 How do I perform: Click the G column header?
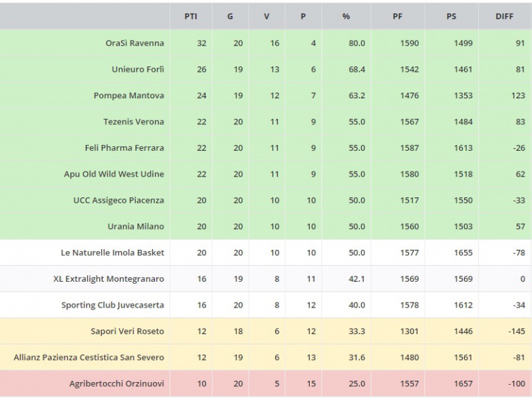230,17
